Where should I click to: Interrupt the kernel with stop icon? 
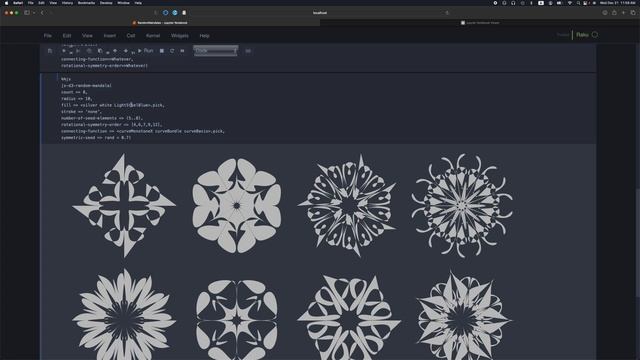[162, 51]
